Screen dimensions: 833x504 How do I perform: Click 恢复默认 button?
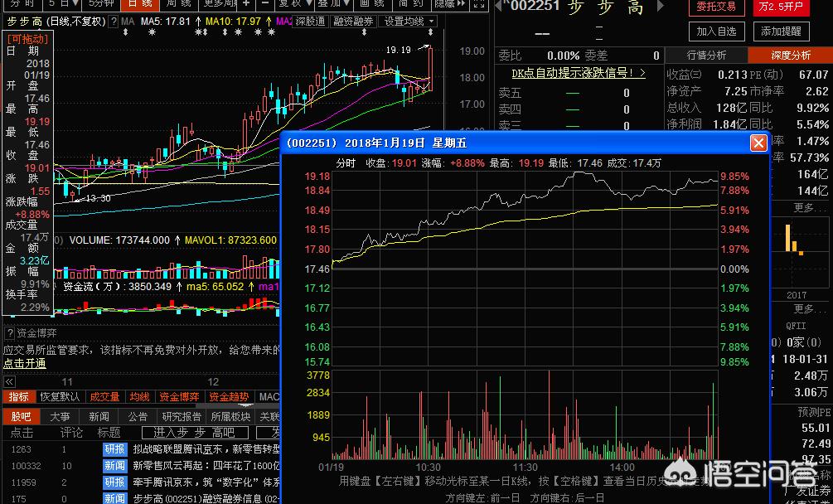(x=60, y=397)
